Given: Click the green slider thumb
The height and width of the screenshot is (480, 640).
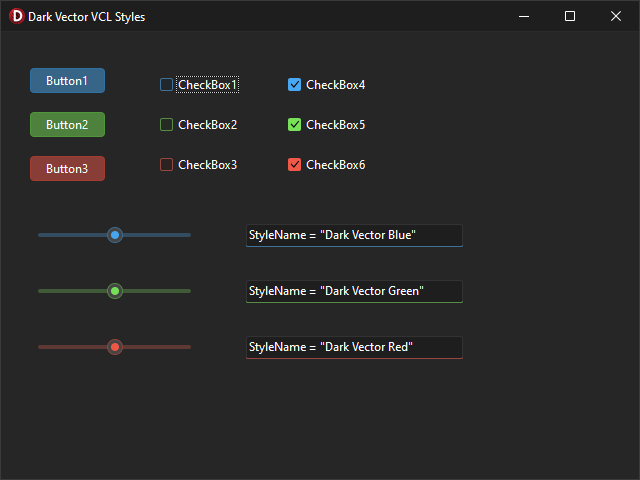Looking at the screenshot, I should coord(115,291).
